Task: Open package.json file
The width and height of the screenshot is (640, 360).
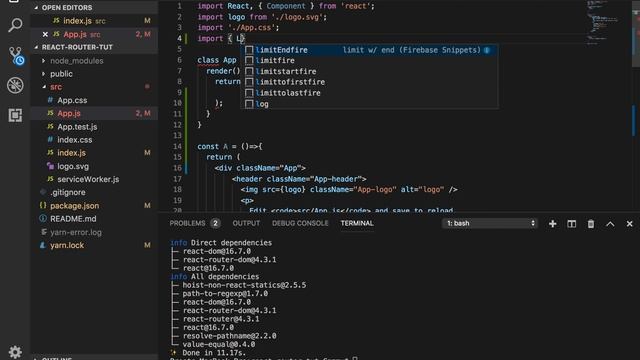Action: pyautogui.click(x=94, y=206)
